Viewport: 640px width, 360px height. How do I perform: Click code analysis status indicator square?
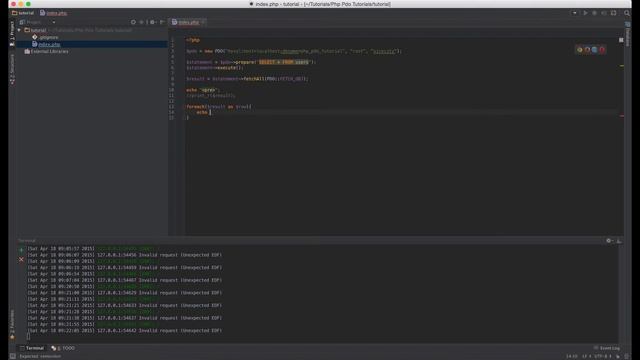621,40
